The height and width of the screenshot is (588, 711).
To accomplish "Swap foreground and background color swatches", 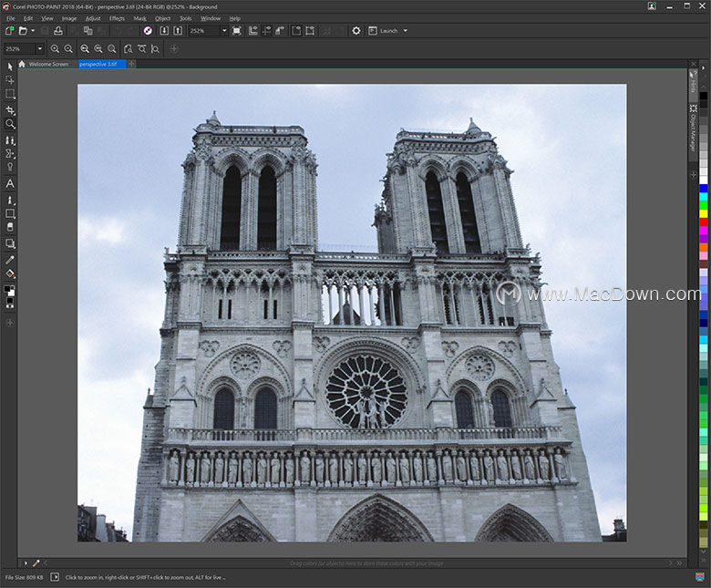I will point(12,287).
